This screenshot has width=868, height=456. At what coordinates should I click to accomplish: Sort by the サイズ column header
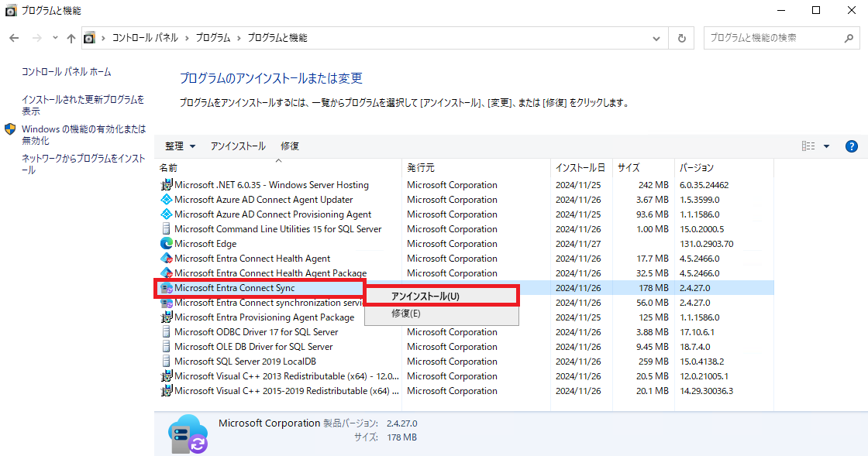pyautogui.click(x=643, y=167)
